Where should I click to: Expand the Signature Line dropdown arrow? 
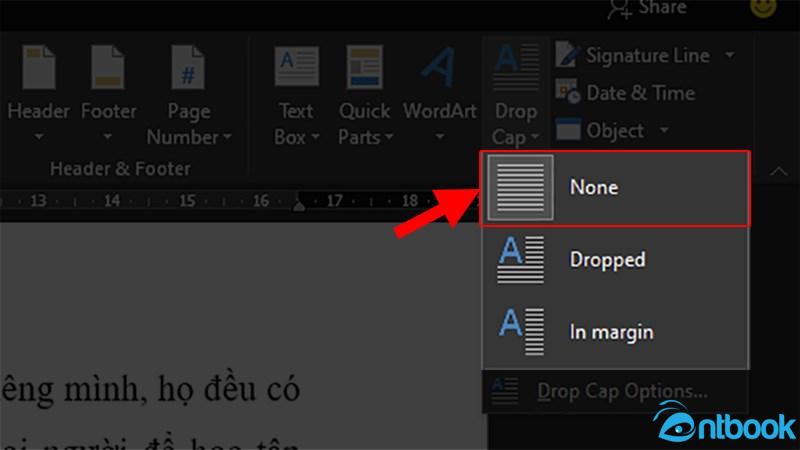point(730,54)
